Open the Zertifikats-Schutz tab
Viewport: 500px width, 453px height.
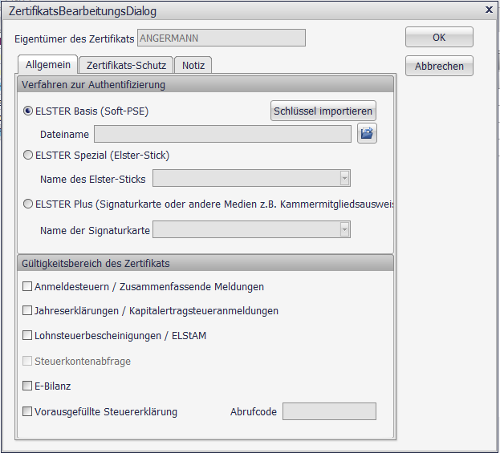(x=126, y=65)
